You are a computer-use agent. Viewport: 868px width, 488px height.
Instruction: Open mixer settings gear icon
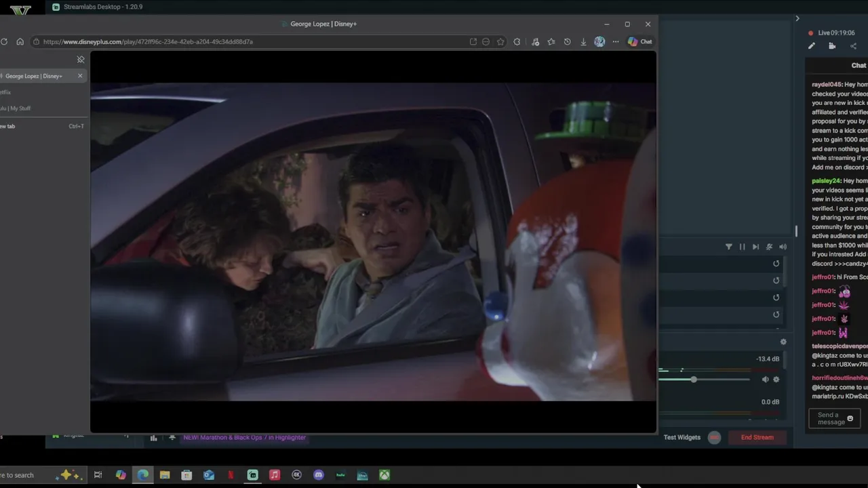(x=783, y=342)
